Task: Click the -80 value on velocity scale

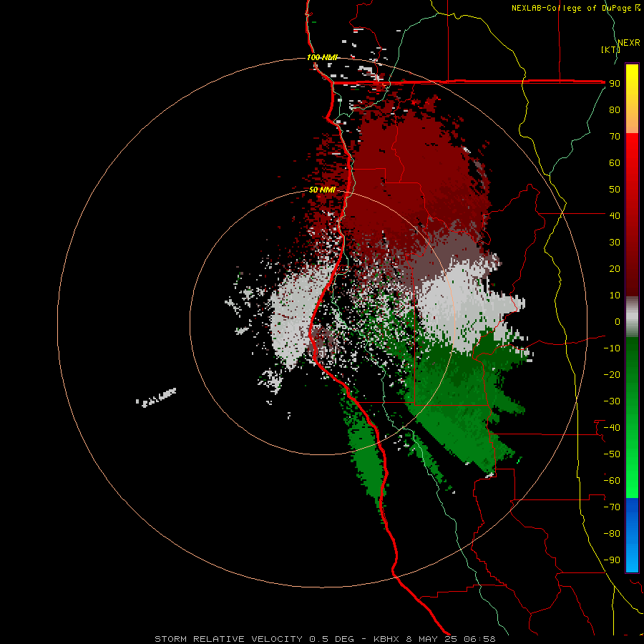Action: pyautogui.click(x=612, y=534)
